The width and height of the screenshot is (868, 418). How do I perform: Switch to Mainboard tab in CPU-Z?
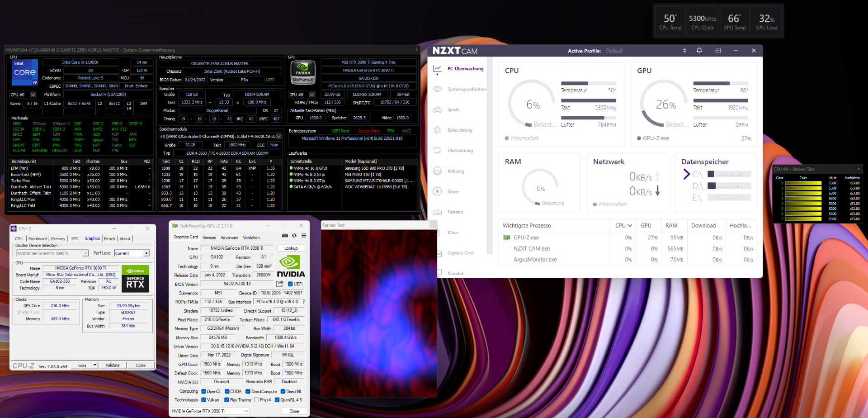[38, 239]
